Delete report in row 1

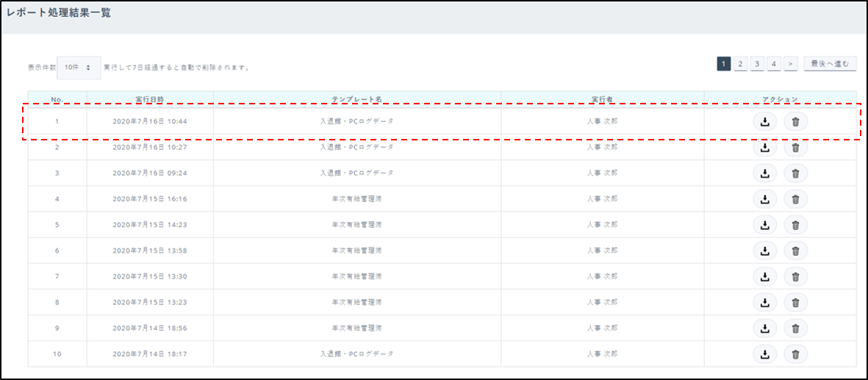click(x=795, y=121)
